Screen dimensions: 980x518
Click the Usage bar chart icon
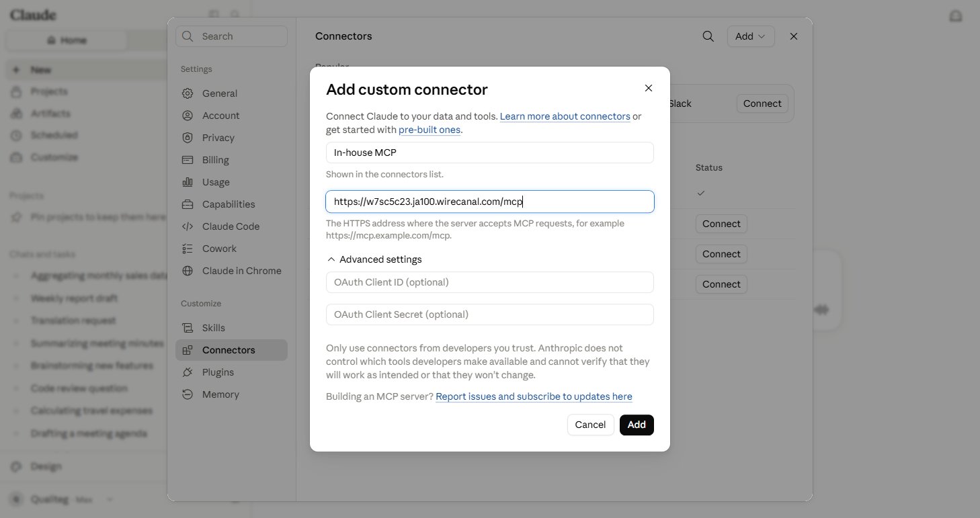point(188,182)
